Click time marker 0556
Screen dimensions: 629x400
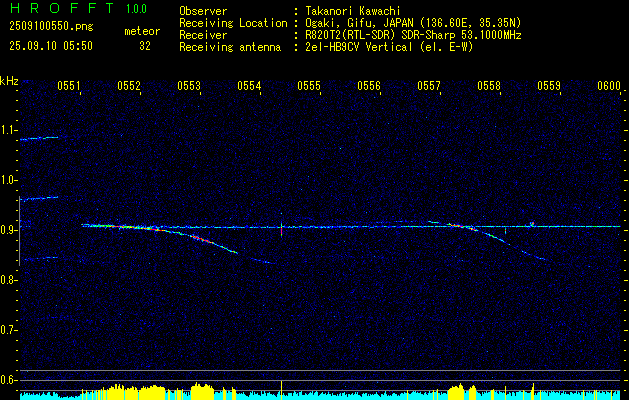[369, 85]
